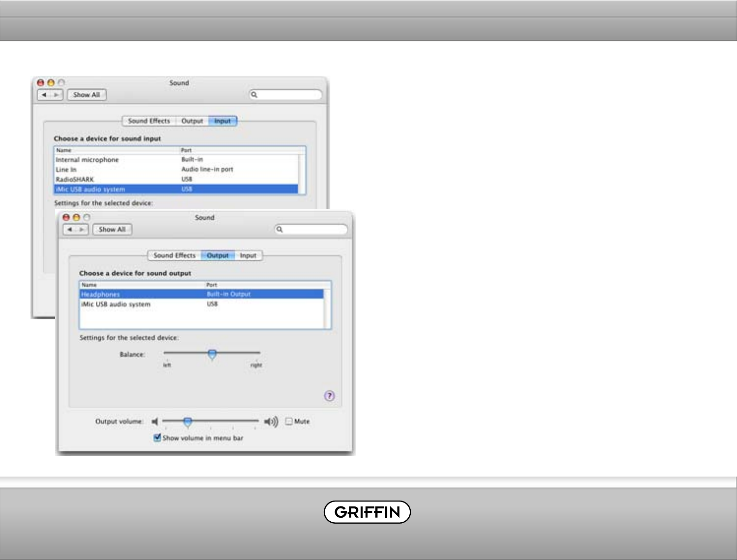Click the Griffin logo in the footer

[x=367, y=512]
